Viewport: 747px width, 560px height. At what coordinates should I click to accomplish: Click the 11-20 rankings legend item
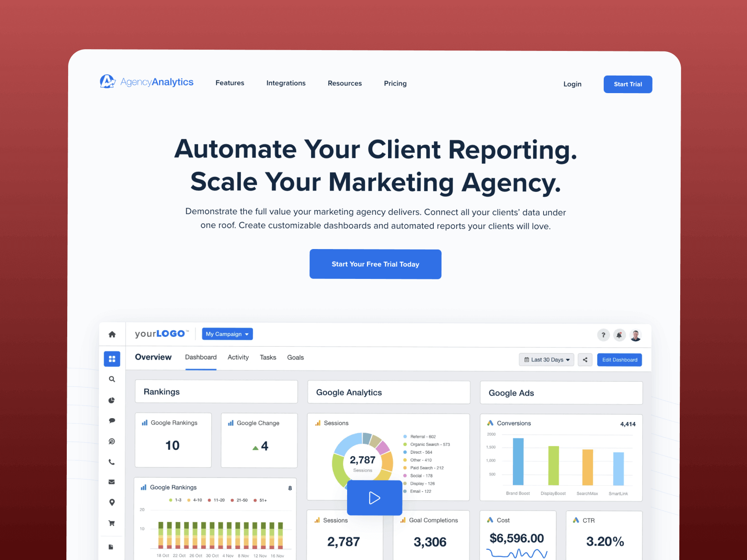(x=216, y=500)
